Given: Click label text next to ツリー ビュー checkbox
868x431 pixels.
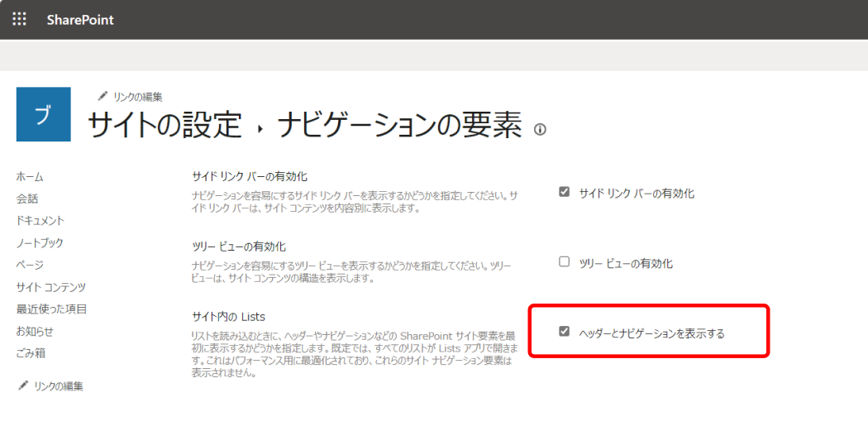Looking at the screenshot, I should coord(626,264).
